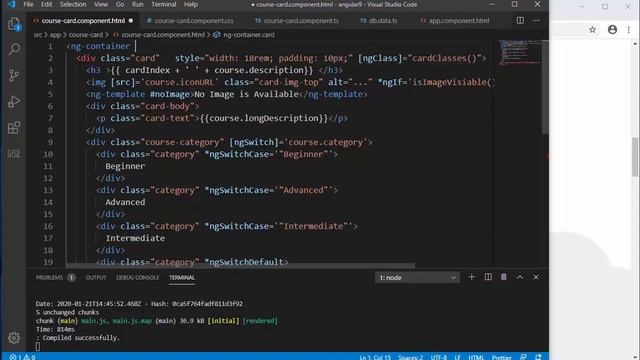Click the terminal input cursor line
Image resolution: width=640 pixels, height=360 pixels.
point(38,347)
